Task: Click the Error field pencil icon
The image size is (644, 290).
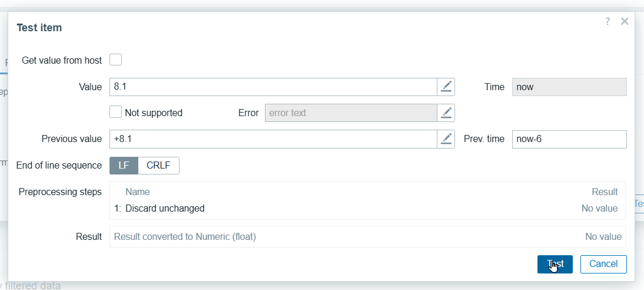Action: pyautogui.click(x=446, y=113)
